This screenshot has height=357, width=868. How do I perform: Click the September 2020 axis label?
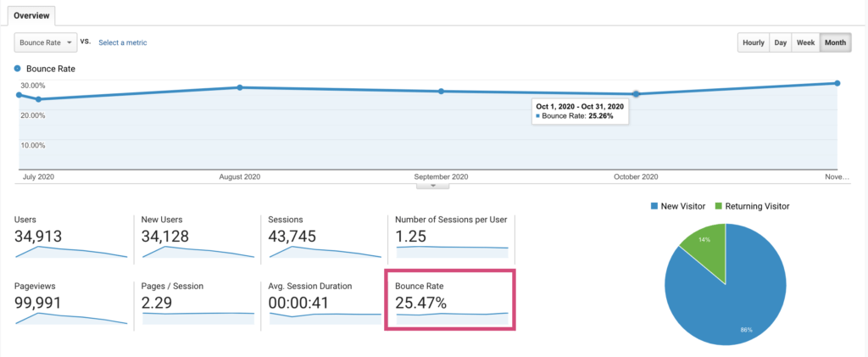pyautogui.click(x=441, y=177)
